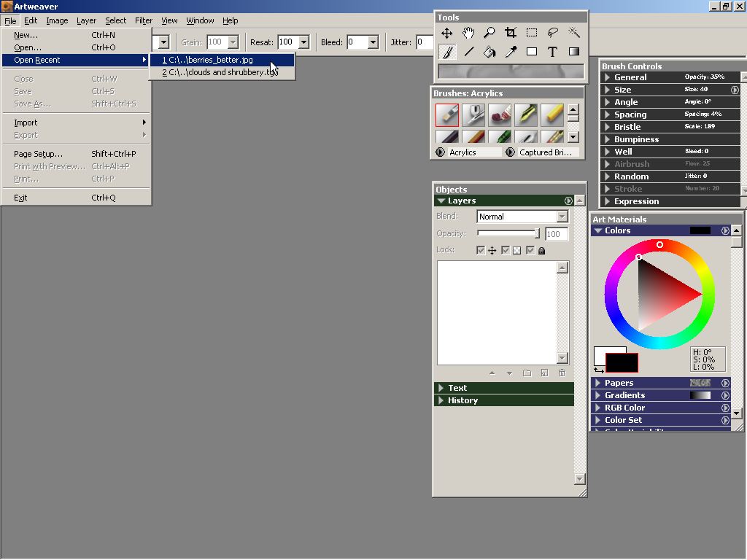Select the Paint Bucket fill tool
747x560 pixels.
489,52
